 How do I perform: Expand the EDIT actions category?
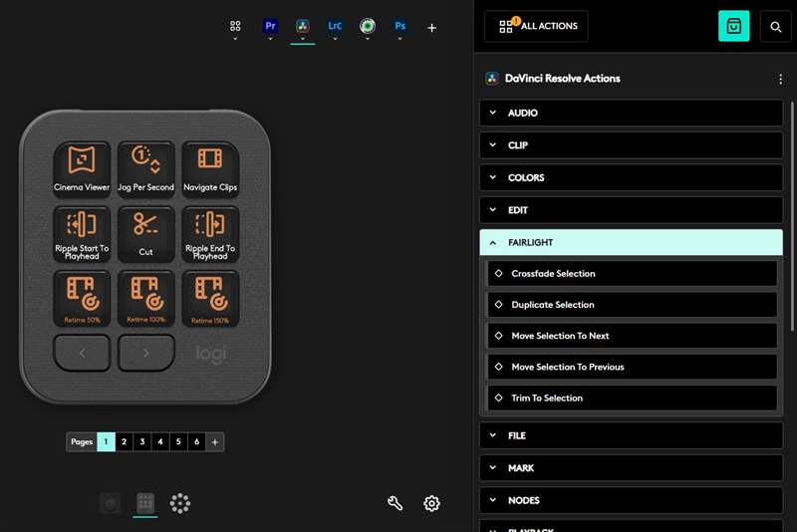tap(631, 210)
